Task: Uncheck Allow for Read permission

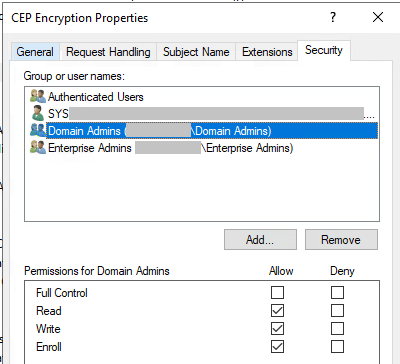Action: coord(277,311)
